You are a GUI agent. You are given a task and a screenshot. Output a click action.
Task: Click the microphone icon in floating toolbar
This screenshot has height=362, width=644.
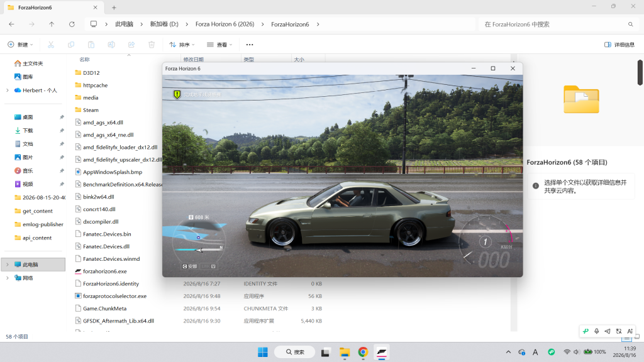click(x=596, y=331)
